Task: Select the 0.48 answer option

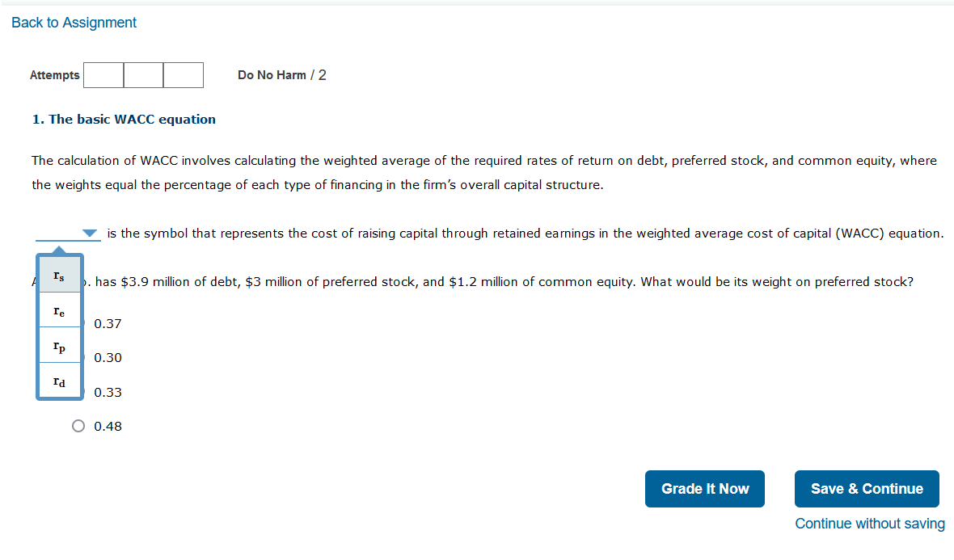Action: pyautogui.click(x=78, y=426)
